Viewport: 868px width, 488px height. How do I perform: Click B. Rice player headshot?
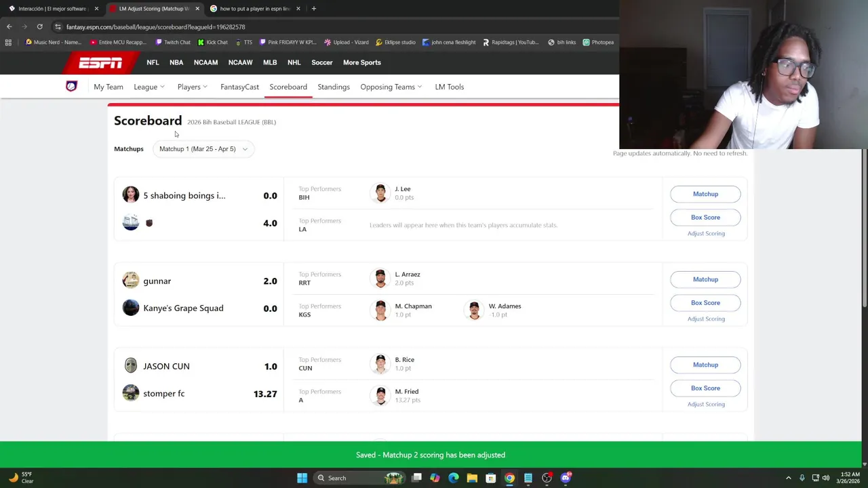tap(380, 364)
